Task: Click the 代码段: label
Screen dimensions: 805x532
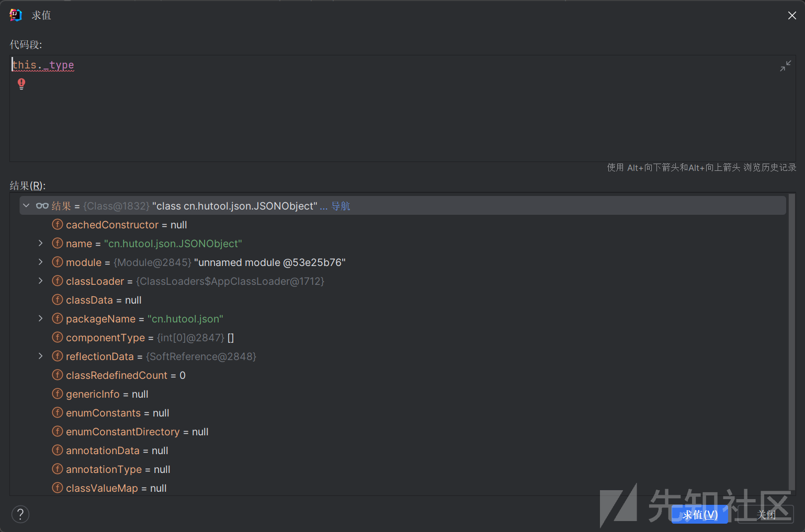Action: [x=26, y=44]
